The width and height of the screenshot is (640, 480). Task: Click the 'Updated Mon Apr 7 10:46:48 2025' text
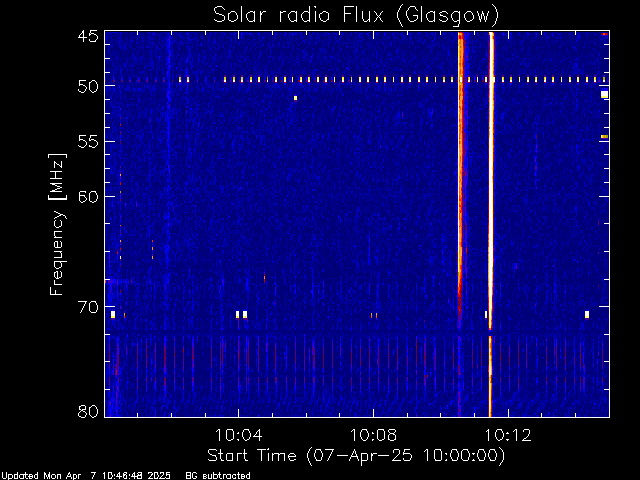(x=85, y=476)
